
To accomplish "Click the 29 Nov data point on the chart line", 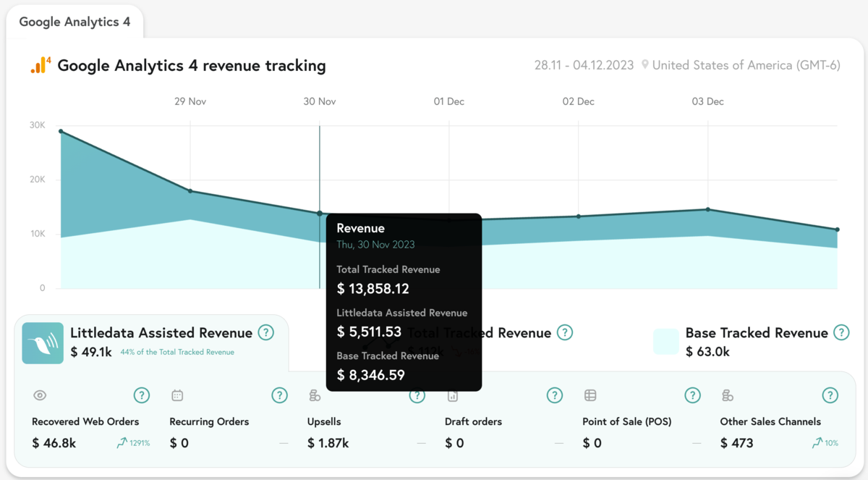I will click(190, 191).
